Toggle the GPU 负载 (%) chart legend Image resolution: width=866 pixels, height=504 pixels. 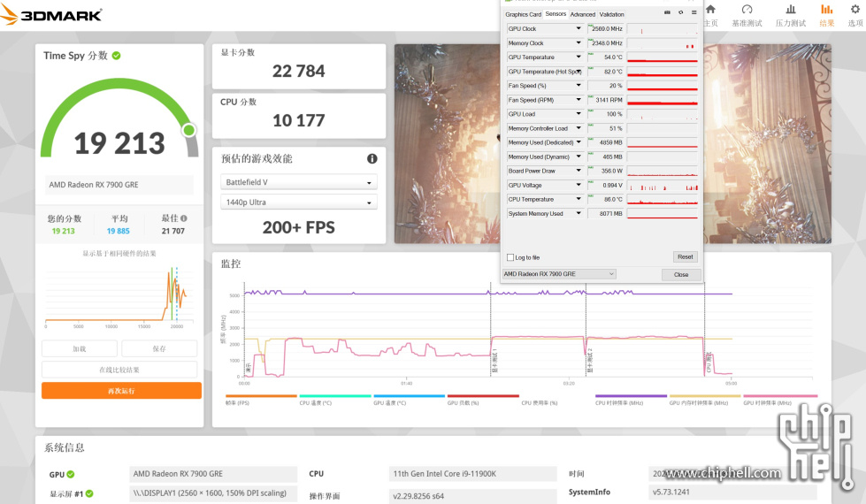(483, 400)
